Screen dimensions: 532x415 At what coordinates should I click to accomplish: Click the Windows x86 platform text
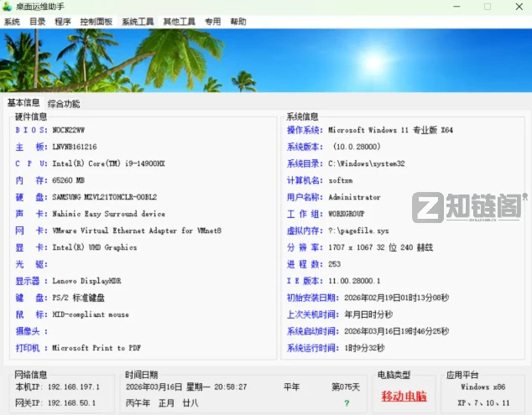pyautogui.click(x=482, y=386)
